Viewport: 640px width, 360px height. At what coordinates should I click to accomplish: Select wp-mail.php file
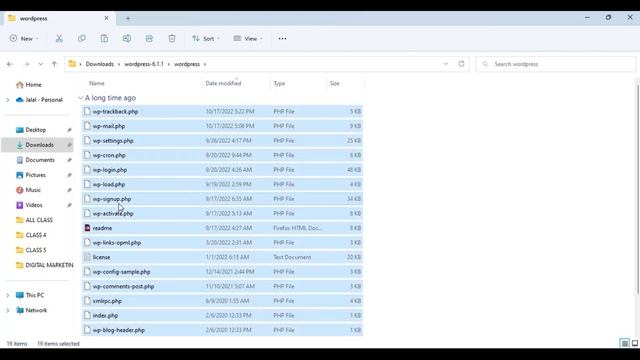[222, 126]
